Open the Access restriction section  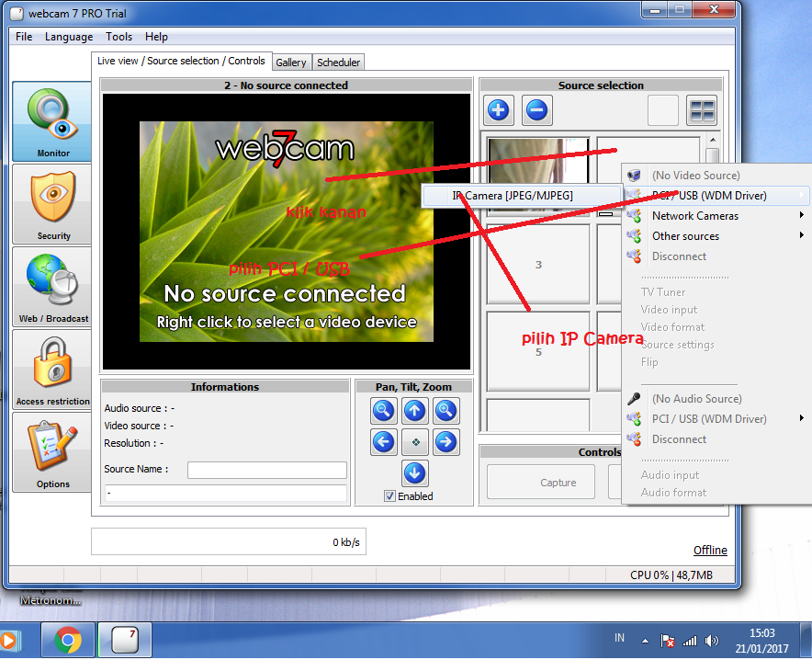click(52, 370)
